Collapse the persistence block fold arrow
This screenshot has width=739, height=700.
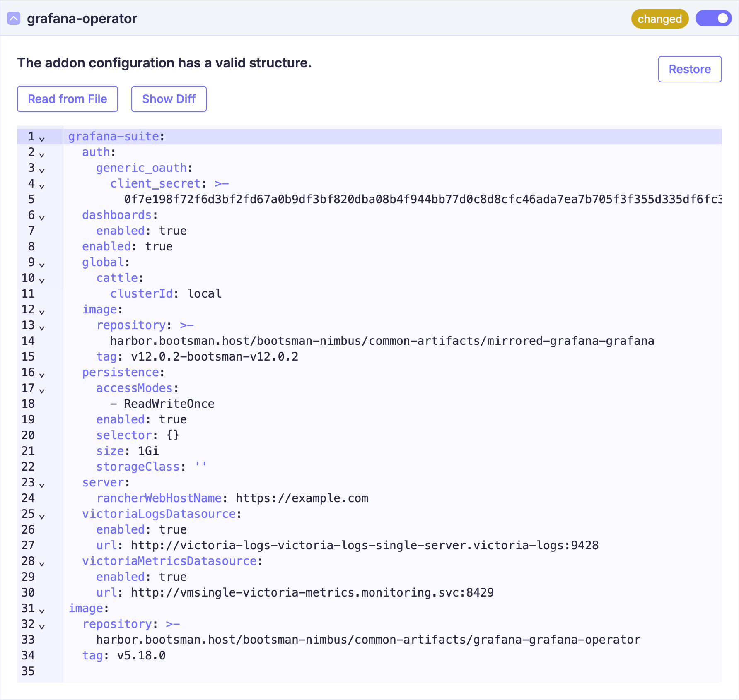point(42,375)
